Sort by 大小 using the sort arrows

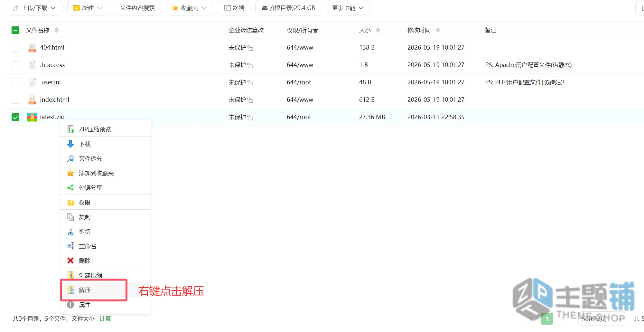click(378, 30)
